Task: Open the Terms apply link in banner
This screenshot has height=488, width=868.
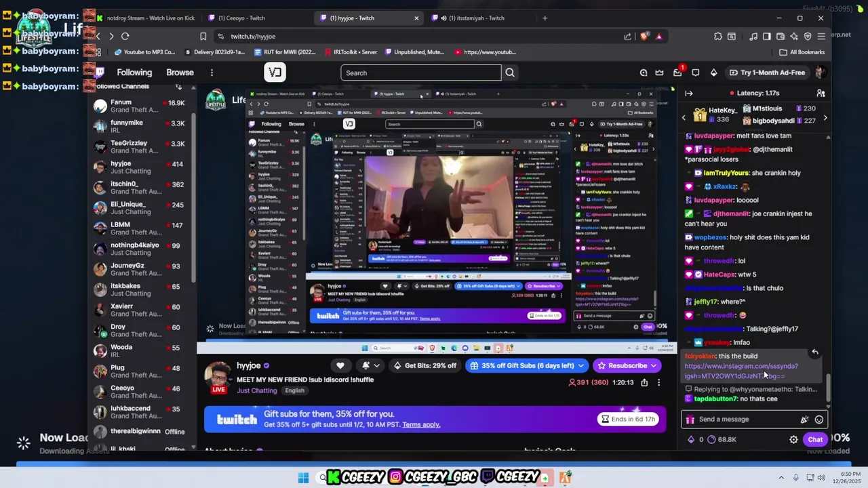Action: [x=421, y=425]
